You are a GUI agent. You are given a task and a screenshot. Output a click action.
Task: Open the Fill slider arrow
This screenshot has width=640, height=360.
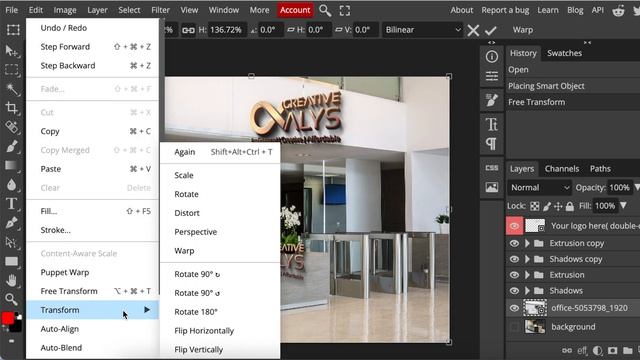(x=623, y=205)
